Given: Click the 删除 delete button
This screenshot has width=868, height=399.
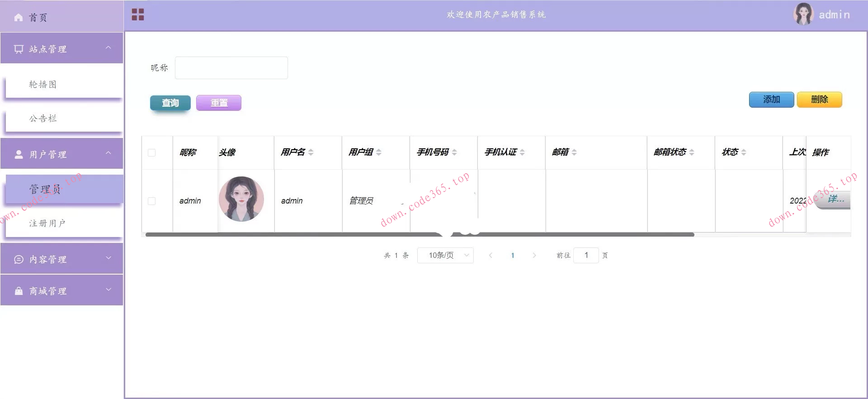Looking at the screenshot, I should (820, 100).
